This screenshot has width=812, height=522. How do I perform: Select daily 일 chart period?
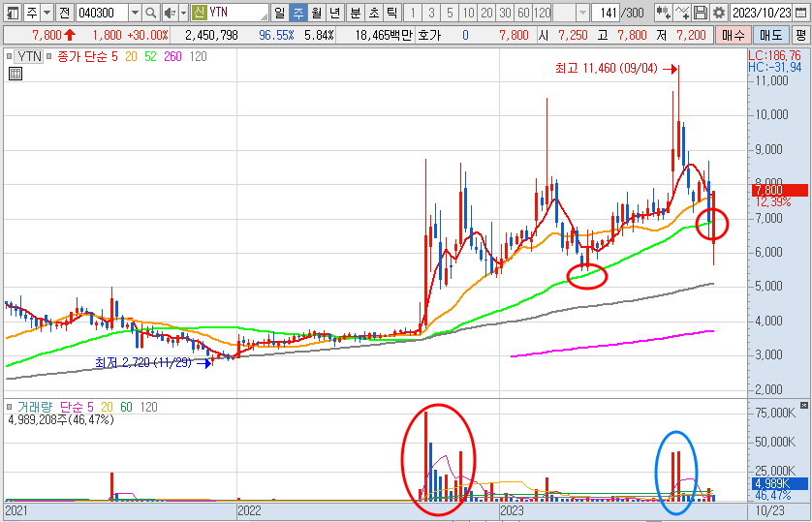[280, 12]
